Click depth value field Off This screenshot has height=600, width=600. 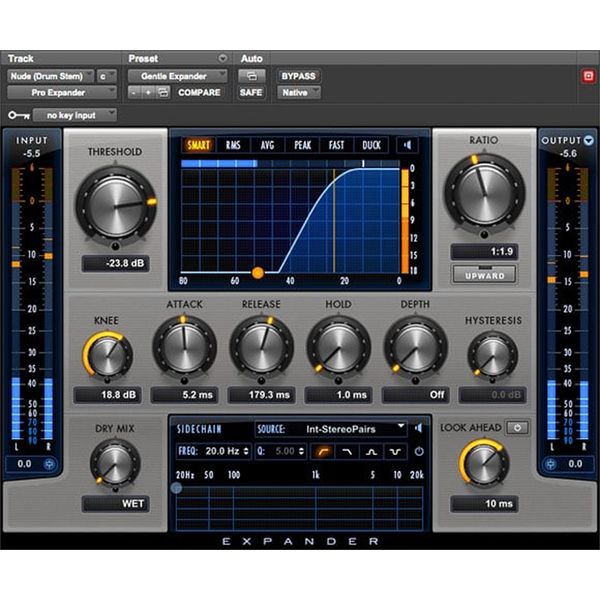[416, 395]
